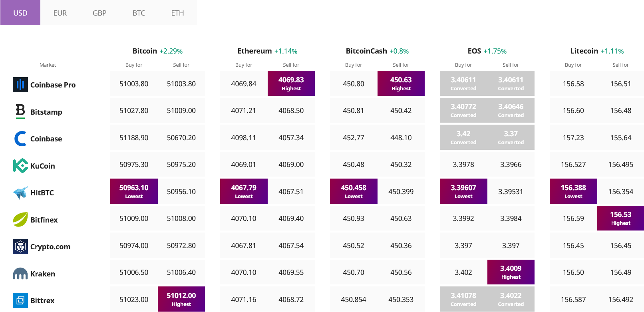The height and width of the screenshot is (312, 644).
Task: Click Bittrex Litecoin buy price 156.587
Action: coord(573,299)
